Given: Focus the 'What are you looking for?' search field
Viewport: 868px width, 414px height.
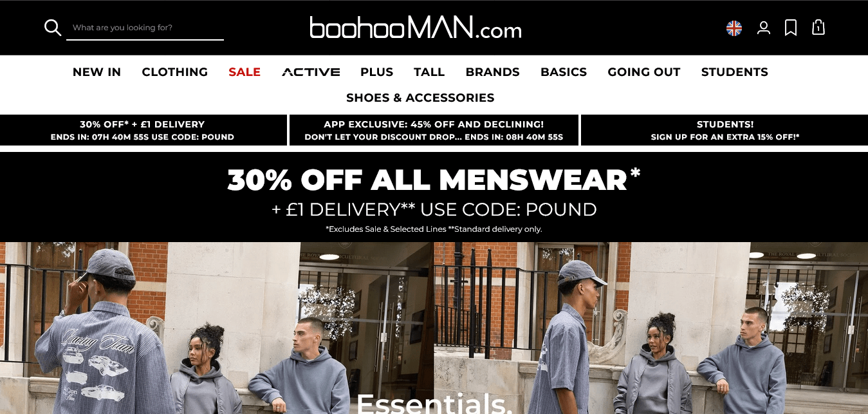Looking at the screenshot, I should coord(145,28).
